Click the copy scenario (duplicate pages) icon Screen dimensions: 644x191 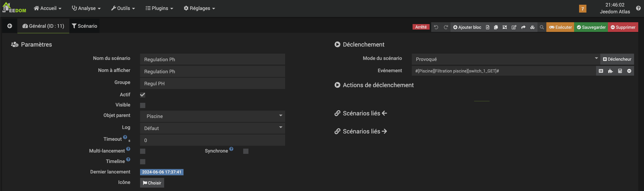point(496,27)
